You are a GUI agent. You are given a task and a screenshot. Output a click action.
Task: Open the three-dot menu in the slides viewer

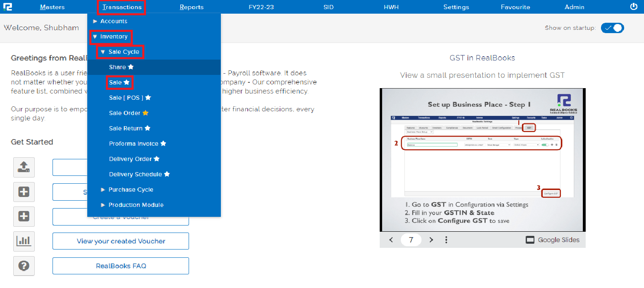tap(446, 240)
